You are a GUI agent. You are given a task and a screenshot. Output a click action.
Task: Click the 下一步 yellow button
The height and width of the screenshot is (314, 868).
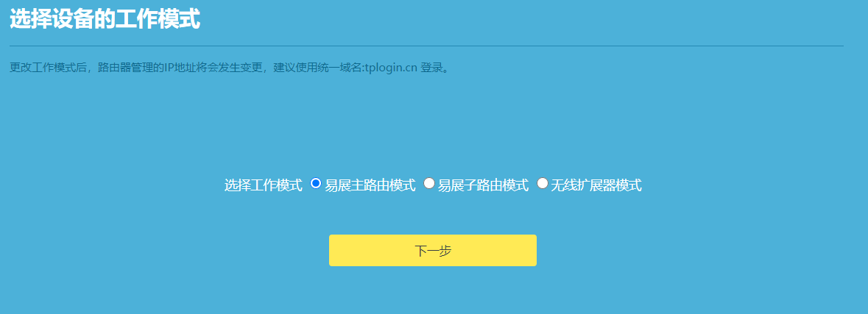click(433, 251)
